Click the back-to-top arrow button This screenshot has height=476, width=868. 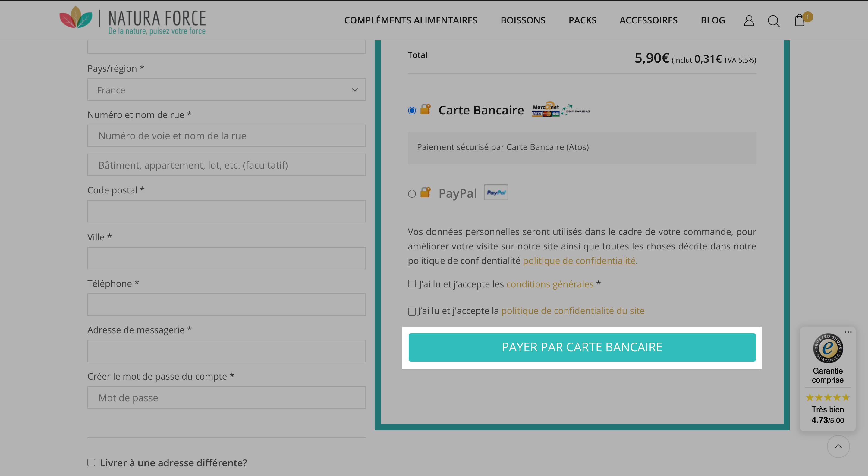(x=838, y=446)
